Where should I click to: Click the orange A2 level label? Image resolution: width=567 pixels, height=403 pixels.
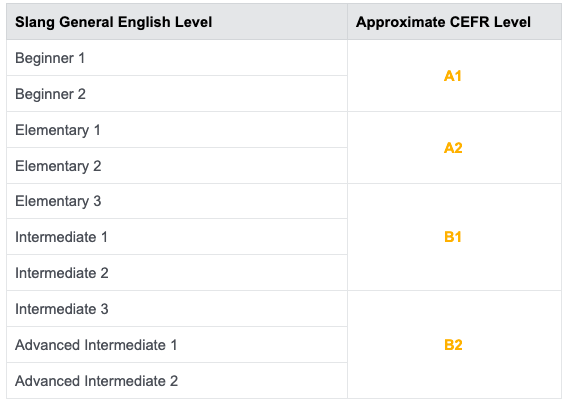coord(453,148)
